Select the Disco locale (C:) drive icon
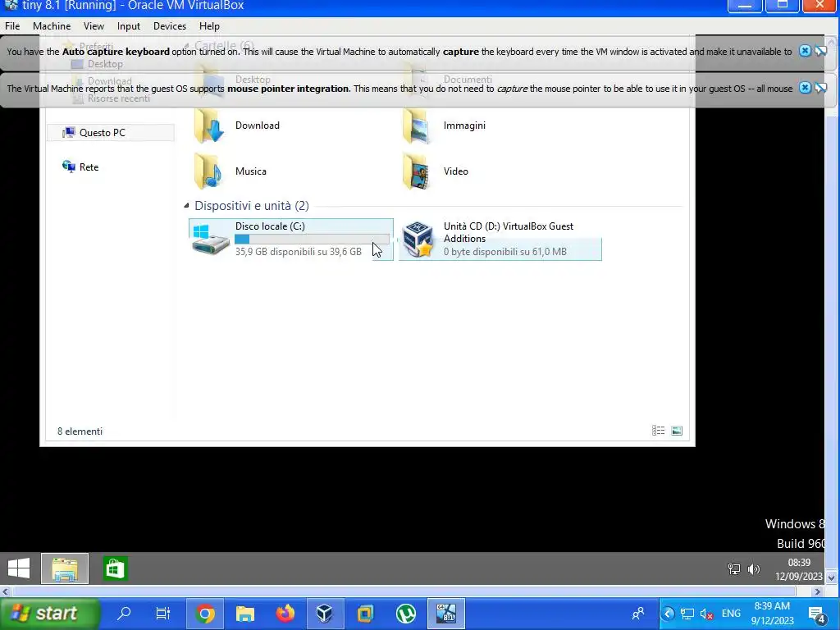 point(210,240)
